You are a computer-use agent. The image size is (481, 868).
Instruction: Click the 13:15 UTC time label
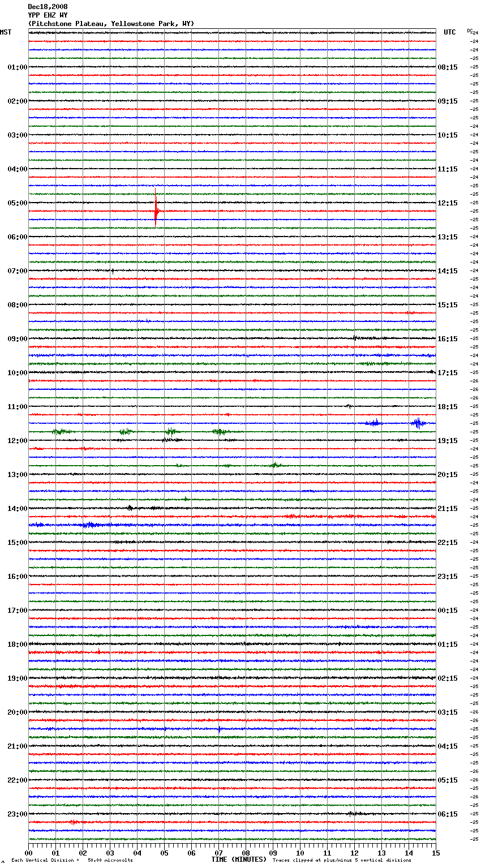[x=448, y=237]
